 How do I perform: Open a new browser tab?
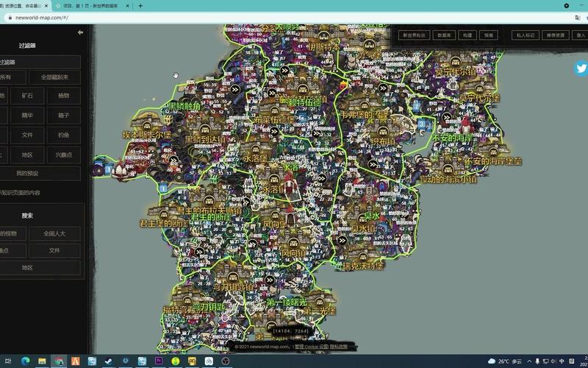[x=141, y=6]
